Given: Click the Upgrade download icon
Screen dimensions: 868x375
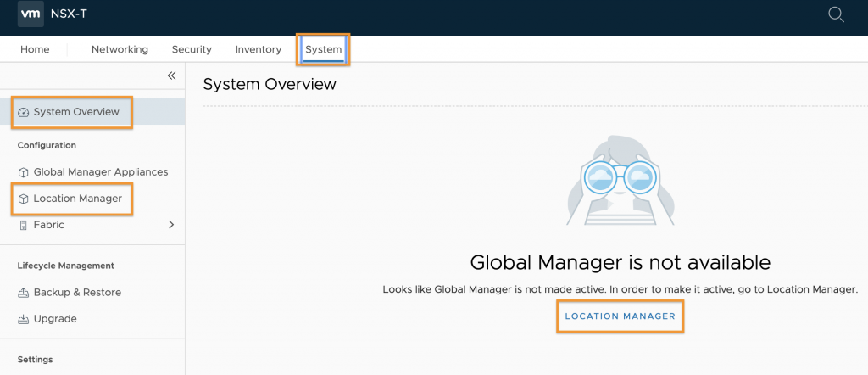Looking at the screenshot, I should tap(23, 319).
